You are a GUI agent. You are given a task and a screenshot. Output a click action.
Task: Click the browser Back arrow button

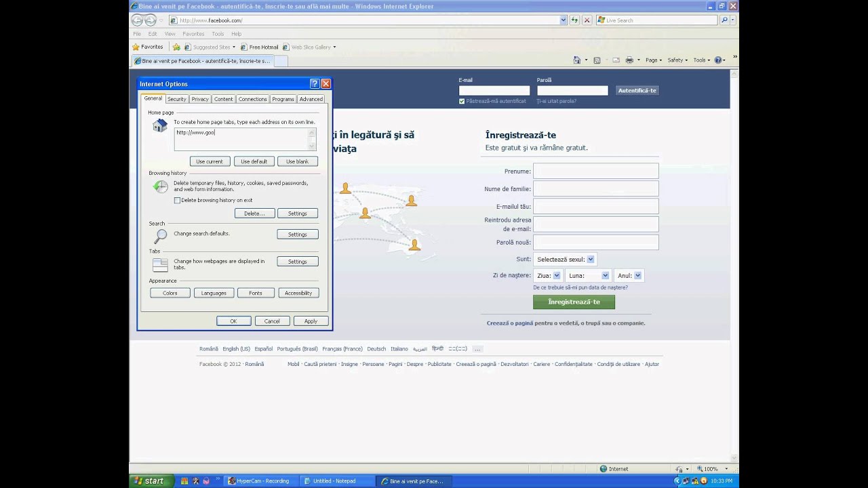[x=138, y=20]
